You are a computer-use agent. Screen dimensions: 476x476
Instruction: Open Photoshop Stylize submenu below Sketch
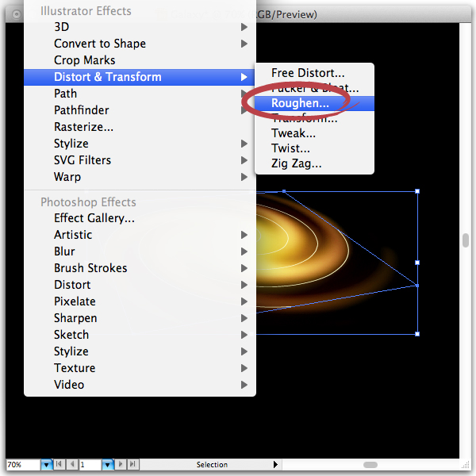pos(140,351)
